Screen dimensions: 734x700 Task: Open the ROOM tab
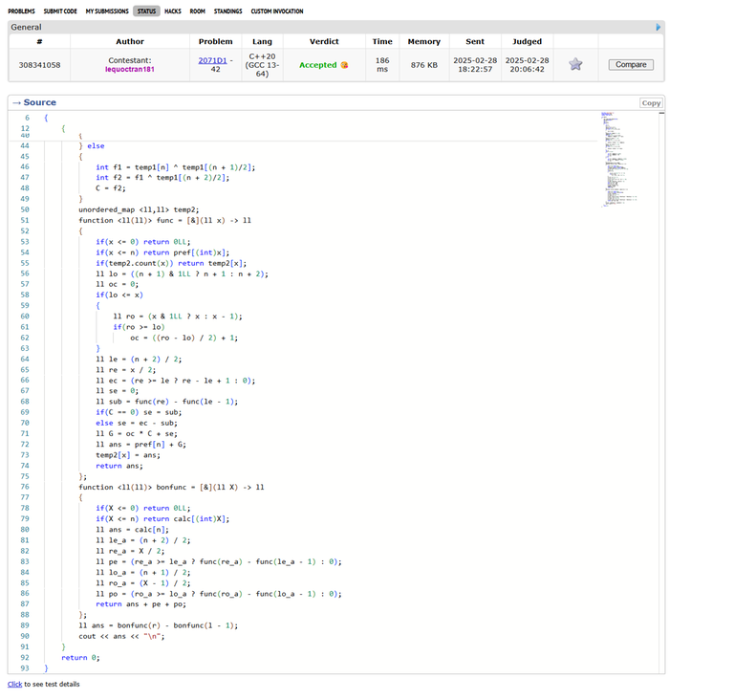pos(198,11)
